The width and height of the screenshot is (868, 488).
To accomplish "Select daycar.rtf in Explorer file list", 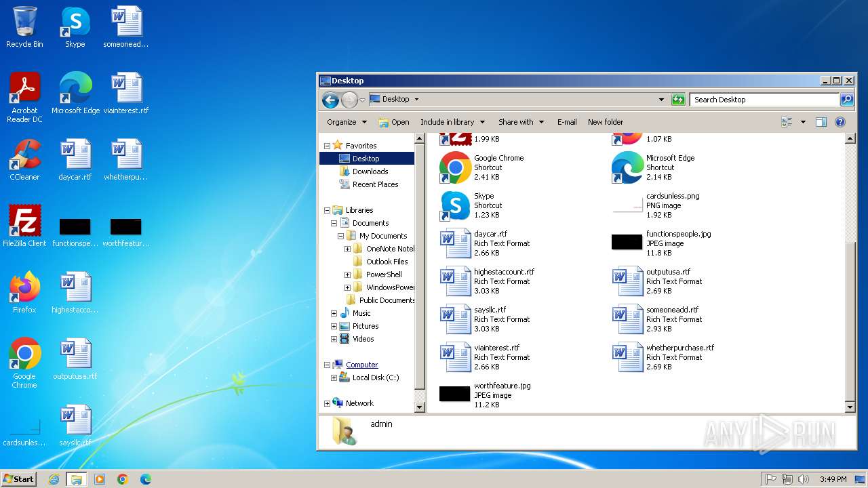I will click(x=485, y=243).
